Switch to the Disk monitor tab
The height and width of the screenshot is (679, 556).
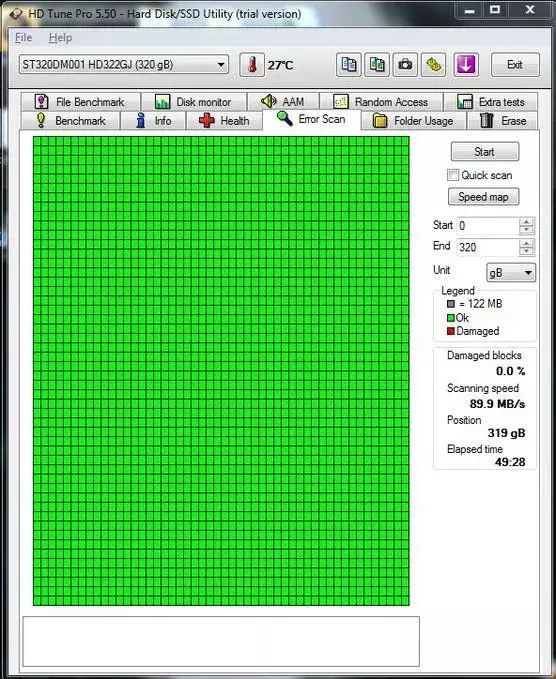click(194, 102)
